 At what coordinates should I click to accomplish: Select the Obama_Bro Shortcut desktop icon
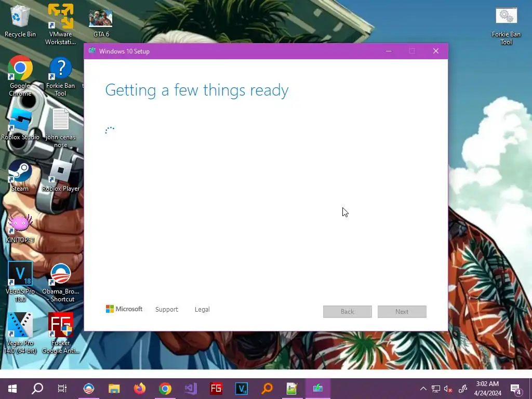[x=60, y=282]
